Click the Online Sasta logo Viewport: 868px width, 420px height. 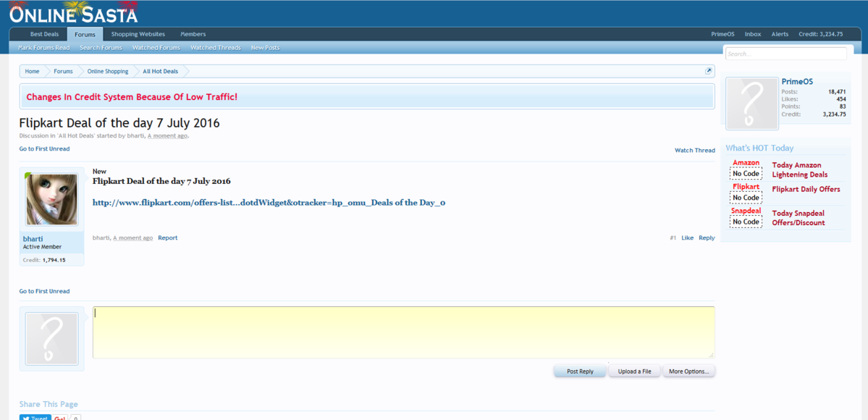coord(73,13)
